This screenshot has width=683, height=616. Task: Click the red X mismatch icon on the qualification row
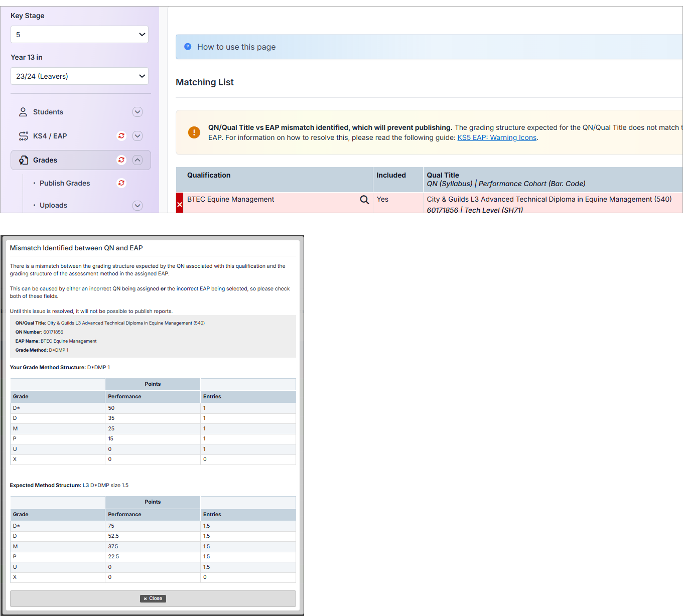[x=180, y=204]
